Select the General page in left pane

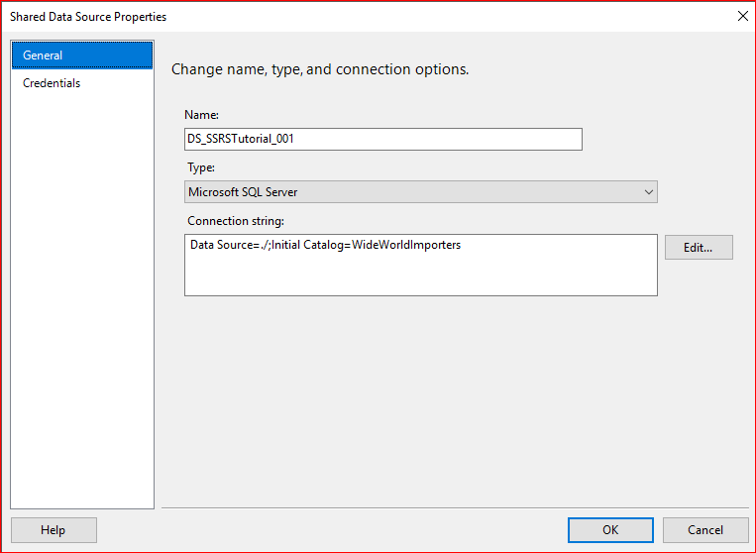(43, 55)
